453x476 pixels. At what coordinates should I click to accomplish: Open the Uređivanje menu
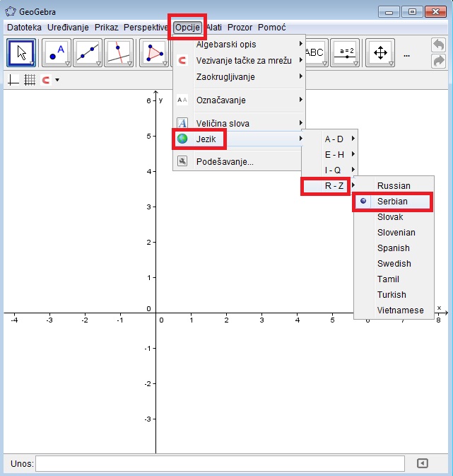tap(68, 28)
